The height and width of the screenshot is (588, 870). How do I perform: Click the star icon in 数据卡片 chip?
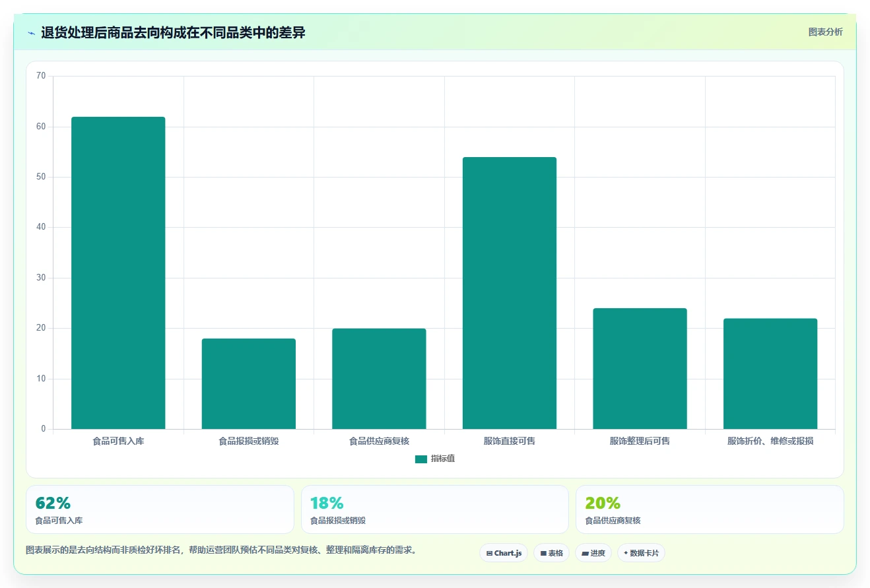tap(626, 553)
